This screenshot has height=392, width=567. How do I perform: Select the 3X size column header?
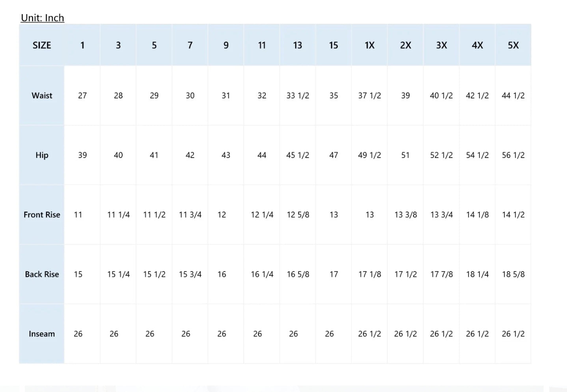click(x=442, y=45)
